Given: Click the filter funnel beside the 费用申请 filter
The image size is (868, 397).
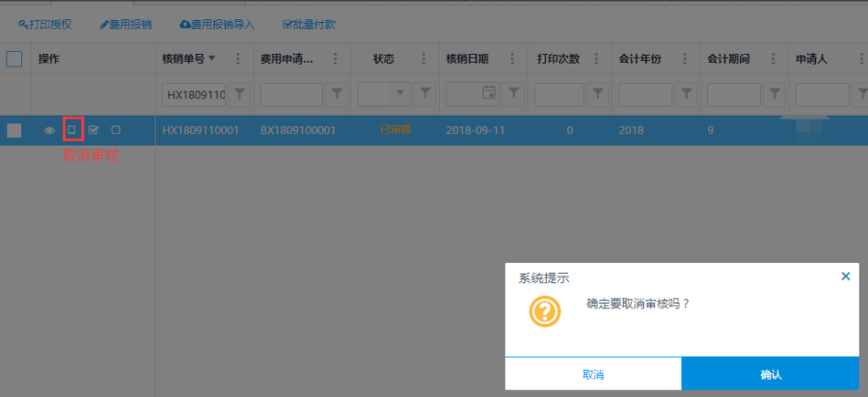Looking at the screenshot, I should click(337, 94).
